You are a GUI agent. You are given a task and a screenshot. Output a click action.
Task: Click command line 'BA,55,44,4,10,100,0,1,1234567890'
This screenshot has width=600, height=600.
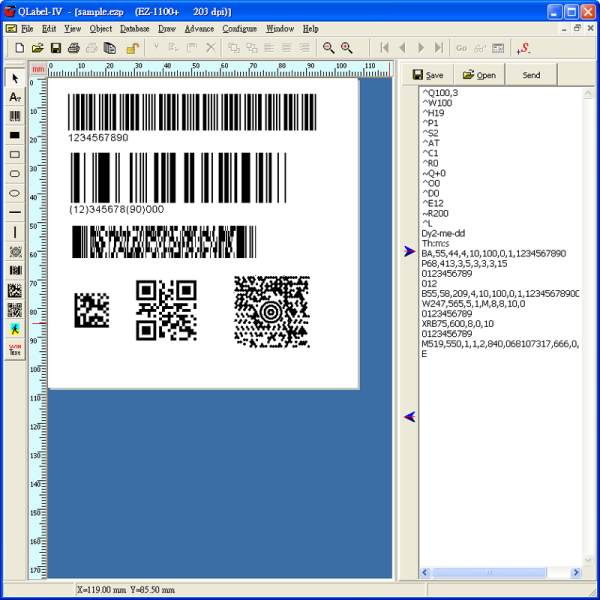tap(494, 254)
